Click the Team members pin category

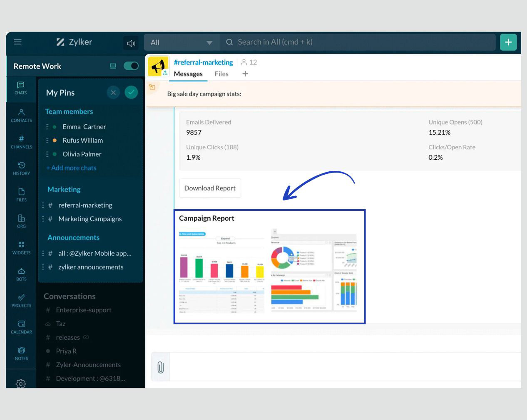(69, 111)
